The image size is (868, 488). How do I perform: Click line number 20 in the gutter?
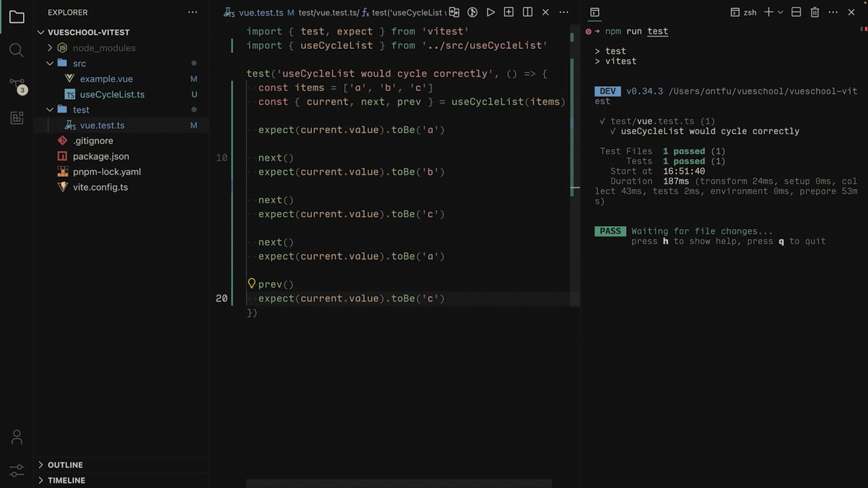click(x=222, y=298)
